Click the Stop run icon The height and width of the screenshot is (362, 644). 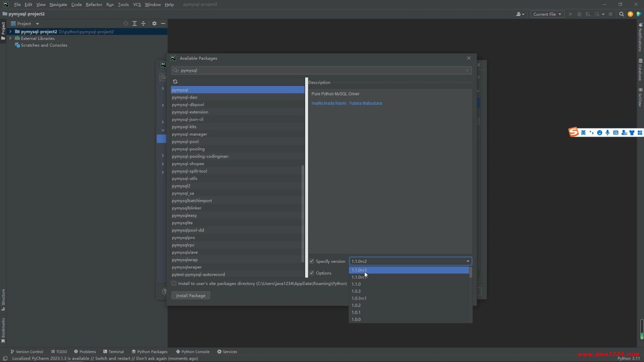(610, 14)
